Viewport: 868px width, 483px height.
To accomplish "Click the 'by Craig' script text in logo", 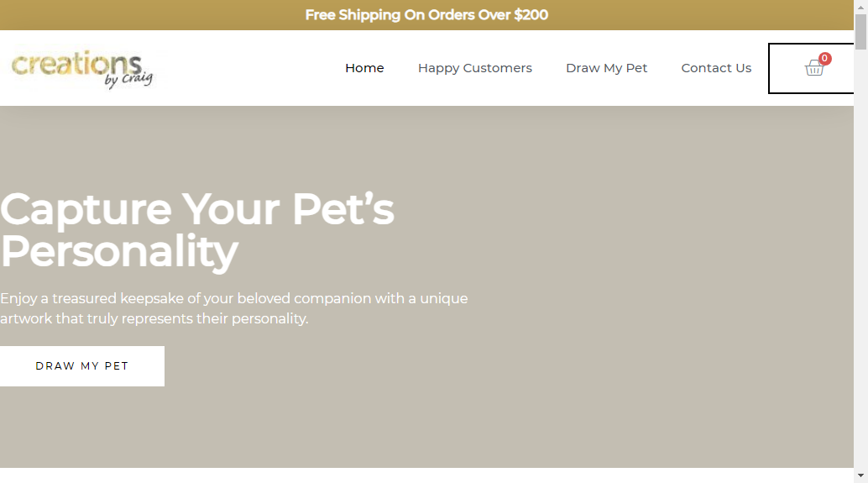I will pyautogui.click(x=128, y=79).
